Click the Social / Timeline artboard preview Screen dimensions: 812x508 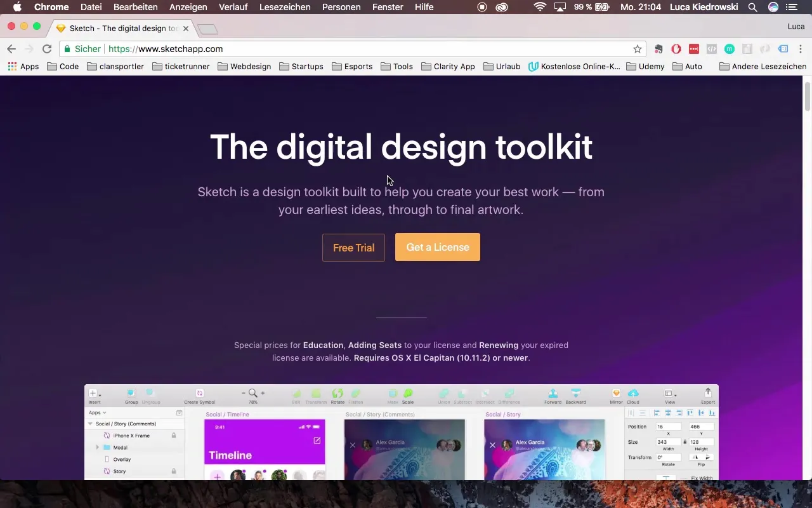pos(265,450)
